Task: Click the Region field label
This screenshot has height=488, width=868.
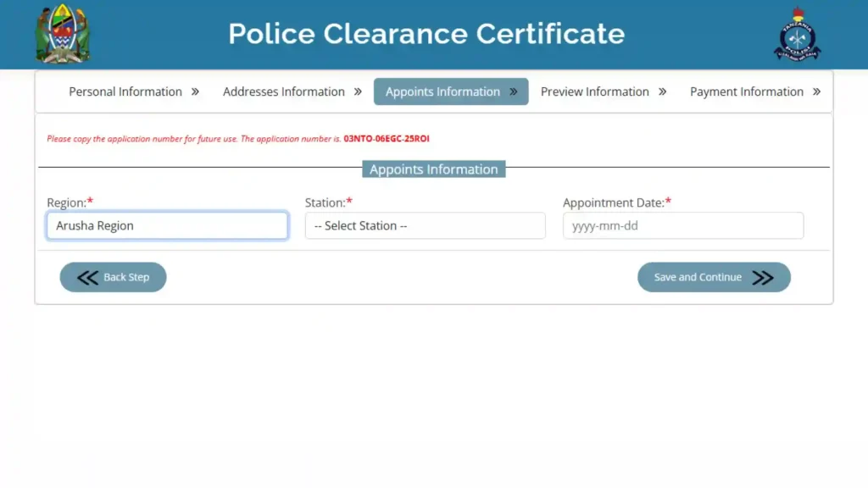Action: [x=70, y=202]
